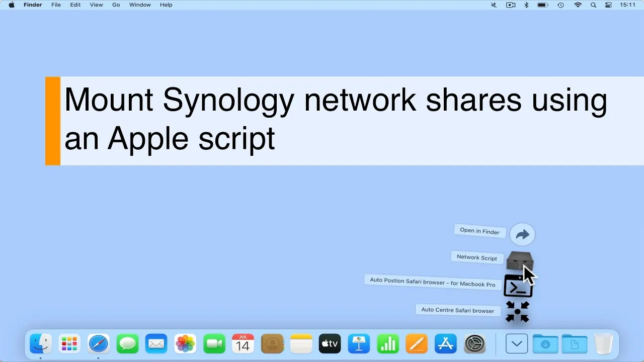Open the Finder menu
Viewport: 644px width, 362px height.
[x=33, y=5]
